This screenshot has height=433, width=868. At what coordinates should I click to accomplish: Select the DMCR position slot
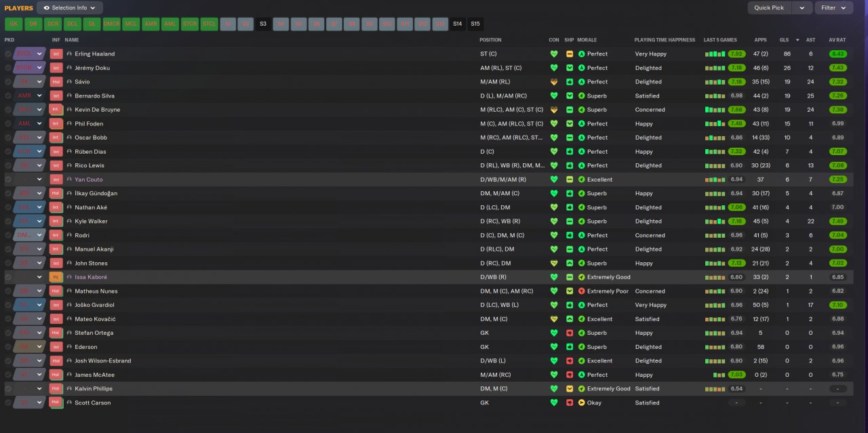pos(112,24)
